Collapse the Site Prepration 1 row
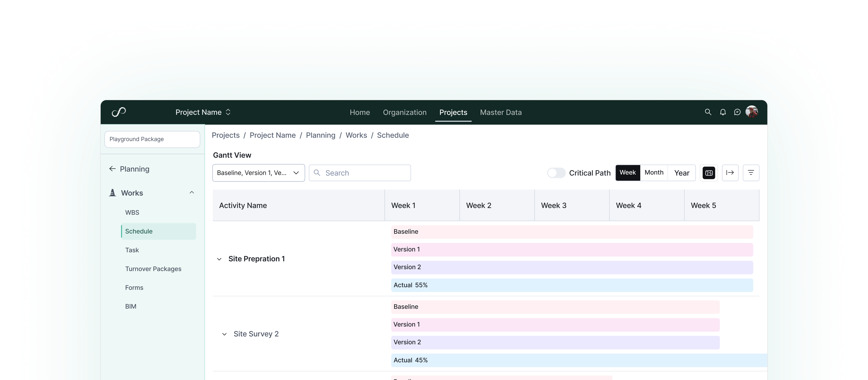 pyautogui.click(x=219, y=259)
